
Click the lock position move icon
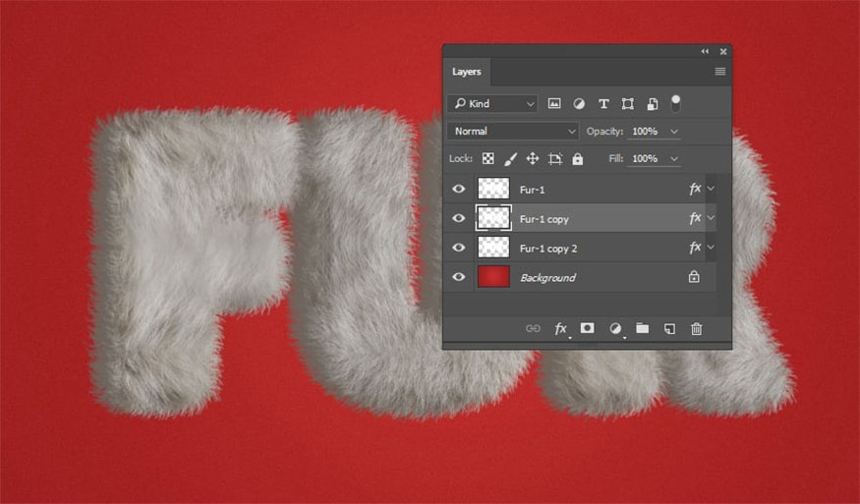[533, 158]
